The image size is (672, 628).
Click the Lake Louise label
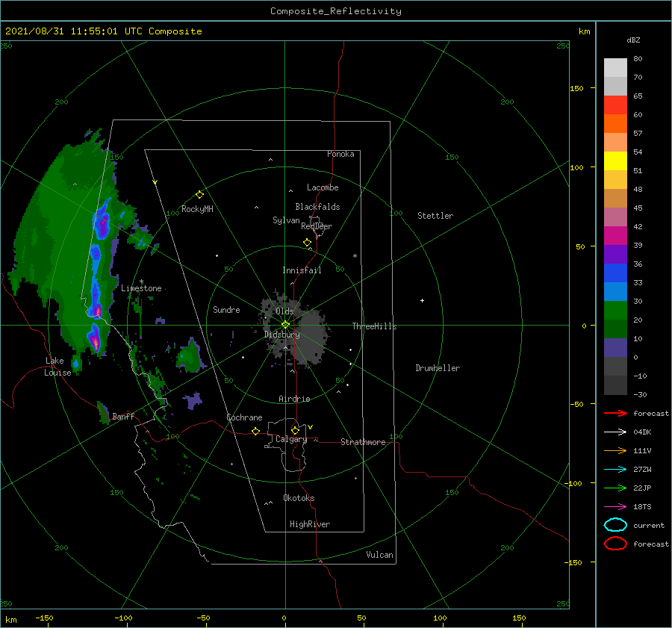click(x=57, y=367)
